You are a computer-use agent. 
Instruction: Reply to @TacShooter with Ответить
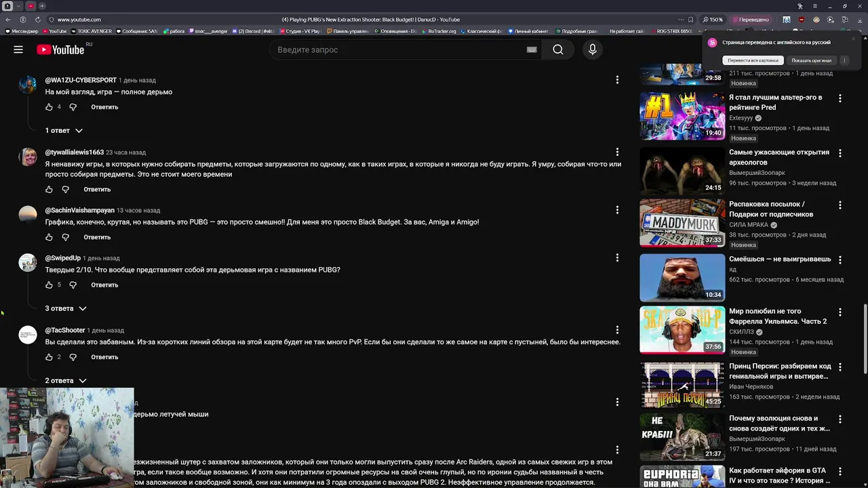coord(104,357)
